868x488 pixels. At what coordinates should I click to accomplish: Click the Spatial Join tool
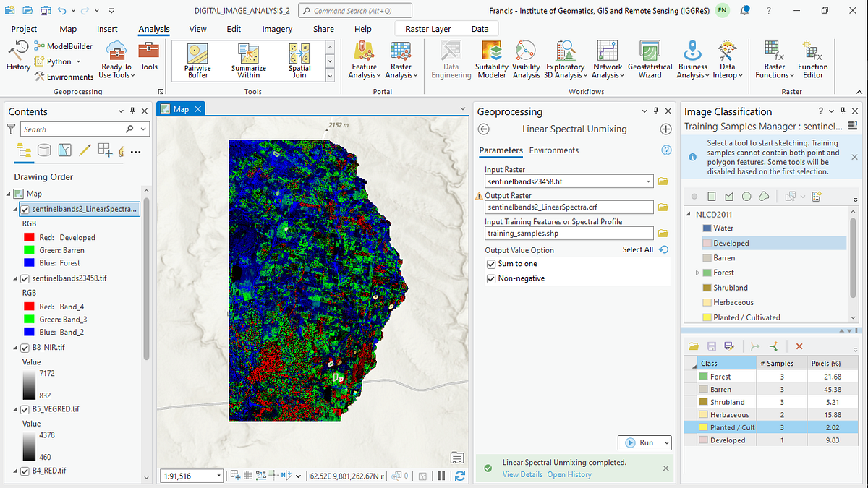299,61
